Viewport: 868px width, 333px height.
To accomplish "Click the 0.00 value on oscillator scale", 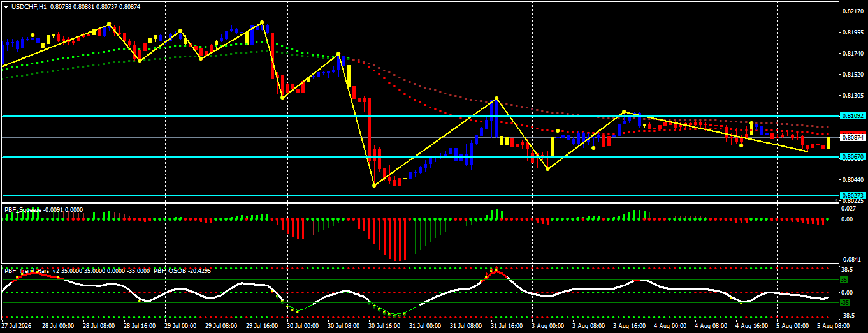I will (847, 293).
